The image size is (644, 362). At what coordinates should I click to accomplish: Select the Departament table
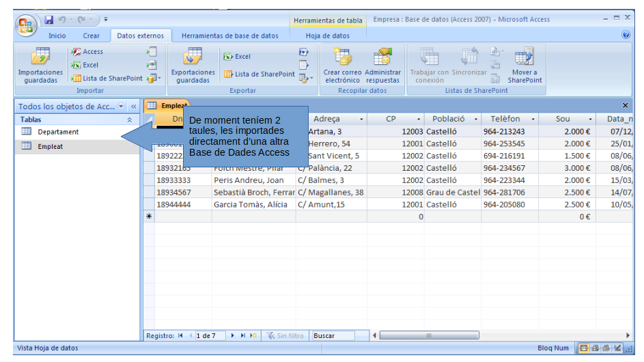point(77,132)
